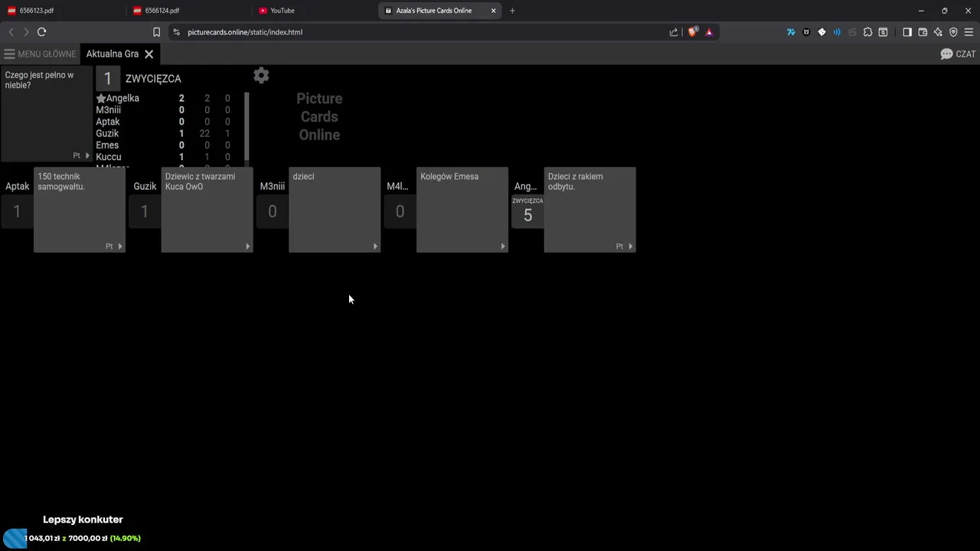The height and width of the screenshot is (551, 980).
Task: Bookmark this page icon
Action: point(156,32)
